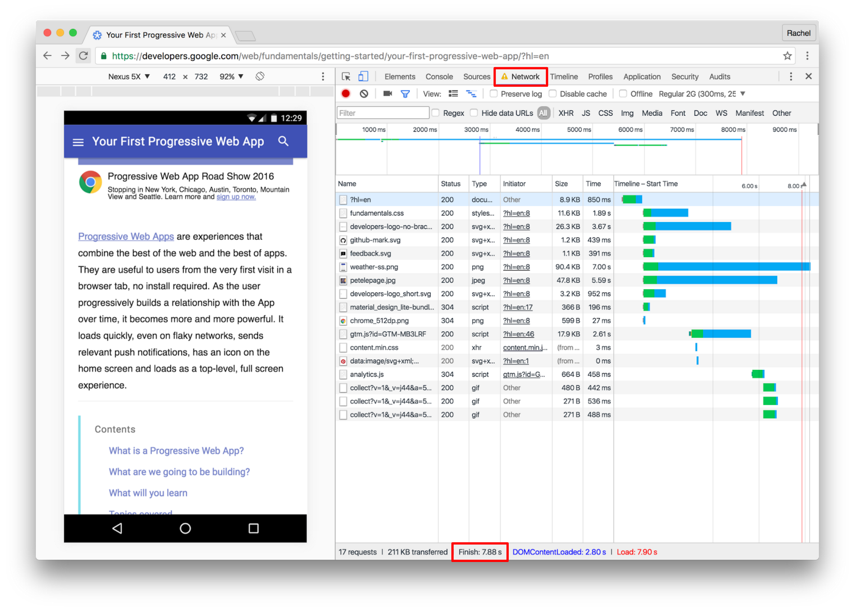The width and height of the screenshot is (868, 611).
Task: Switch to the Application tab
Action: click(x=642, y=77)
